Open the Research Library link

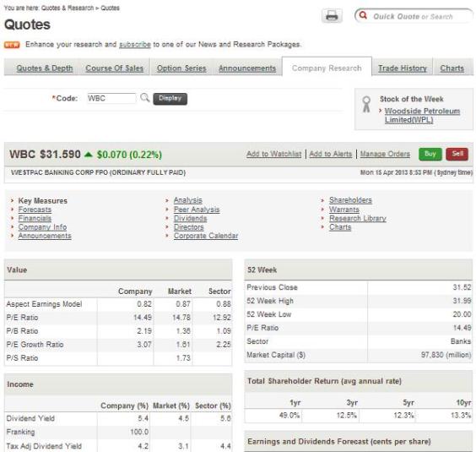coord(358,218)
